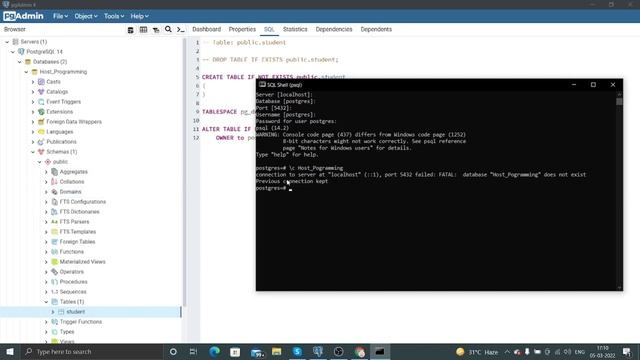
Task: Click weather 31°C Haze widget
Action: point(478,352)
